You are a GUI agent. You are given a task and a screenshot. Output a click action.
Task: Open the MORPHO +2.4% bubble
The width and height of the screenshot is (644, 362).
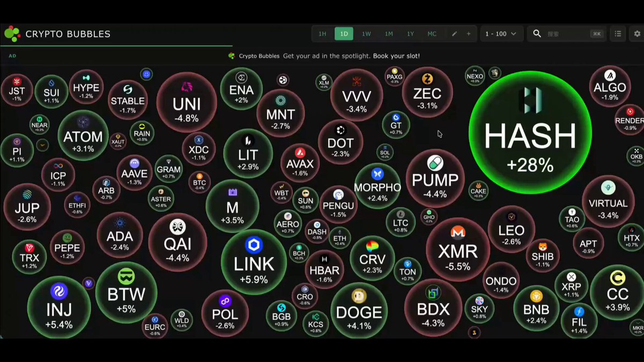(x=377, y=186)
